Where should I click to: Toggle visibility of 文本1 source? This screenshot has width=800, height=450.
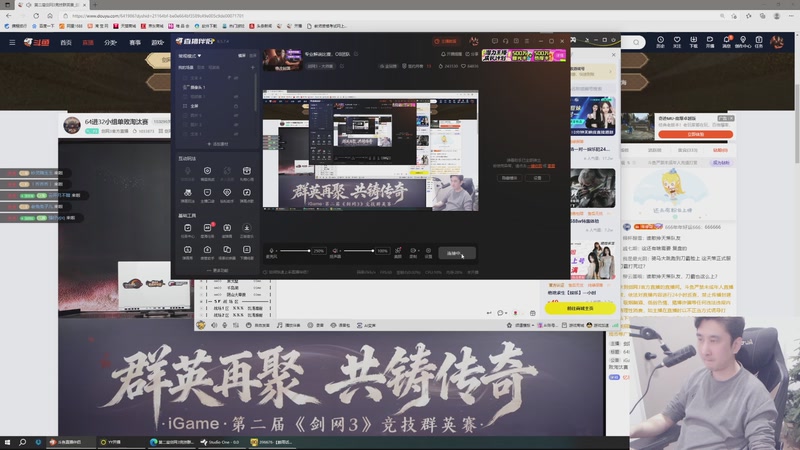[236, 134]
